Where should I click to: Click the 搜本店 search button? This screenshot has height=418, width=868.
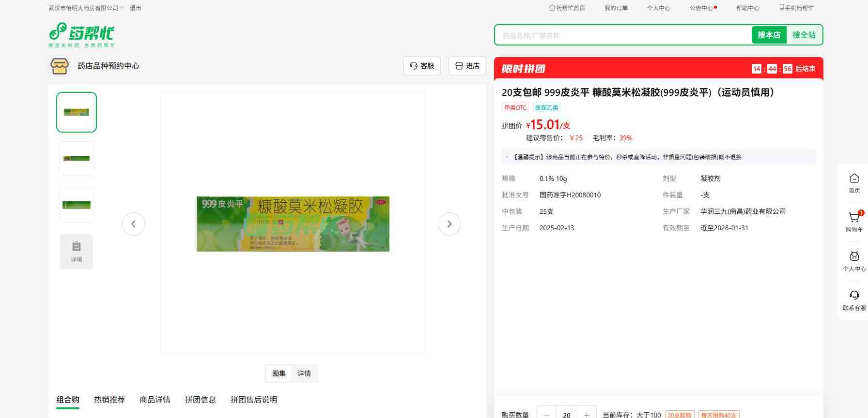tap(769, 35)
